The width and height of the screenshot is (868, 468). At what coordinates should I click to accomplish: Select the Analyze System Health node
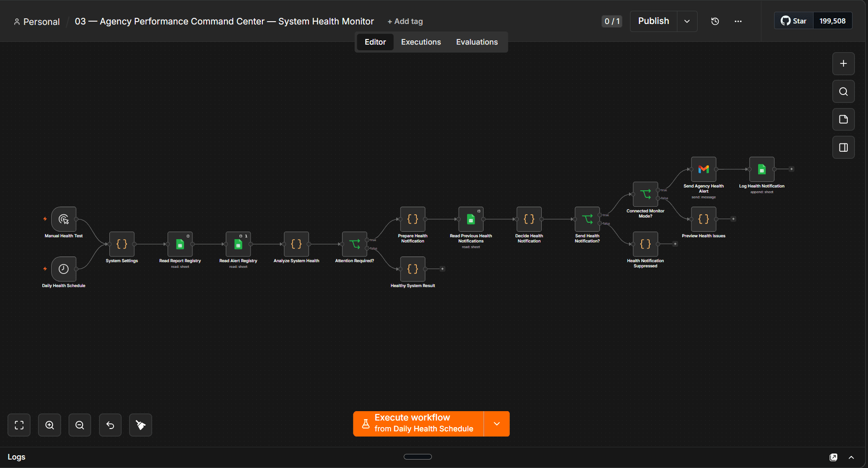coord(297,244)
